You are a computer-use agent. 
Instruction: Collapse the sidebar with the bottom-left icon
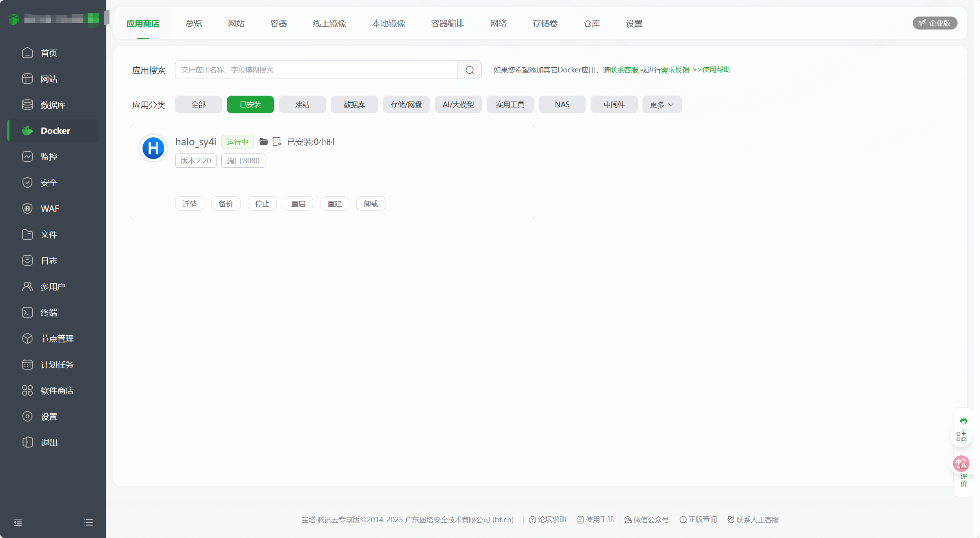pyautogui.click(x=17, y=522)
